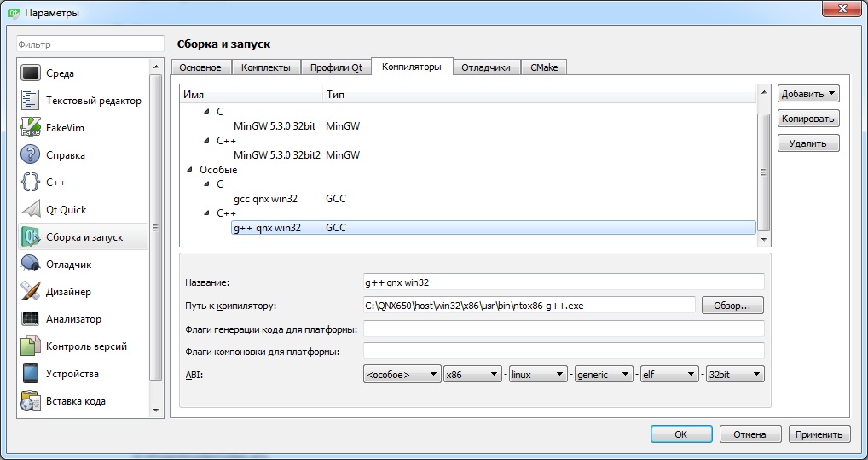Select the MinGW 5.3.0 32bit2 compiler row
868x460 pixels.
point(468,155)
